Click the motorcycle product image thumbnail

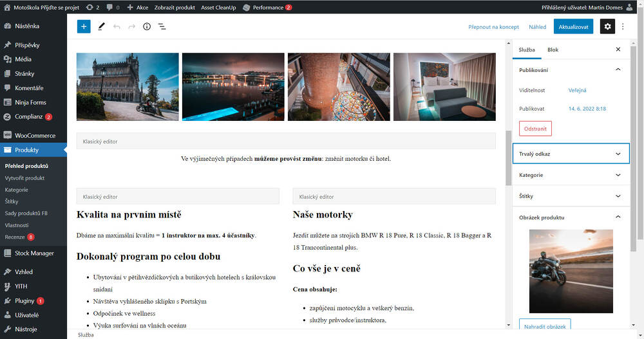tap(571, 271)
